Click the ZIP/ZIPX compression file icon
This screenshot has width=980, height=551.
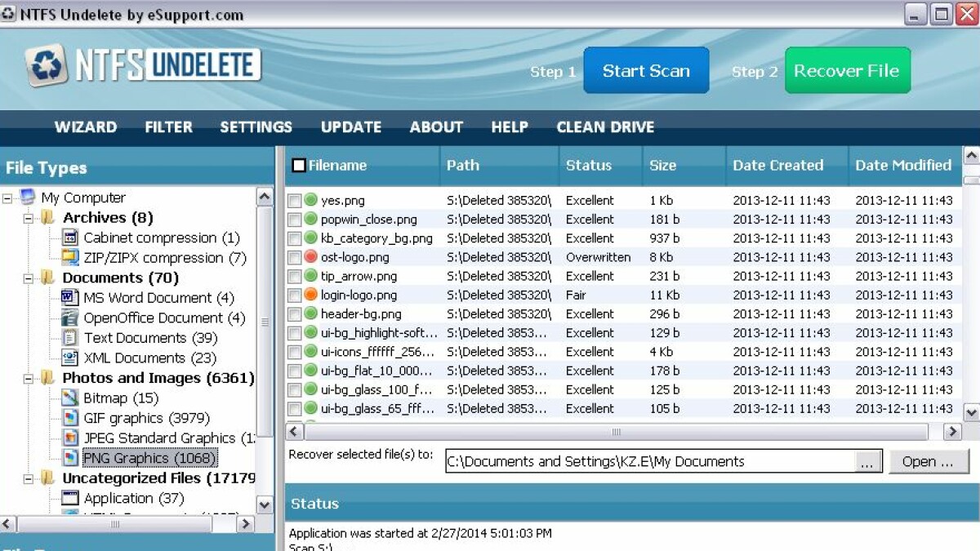point(70,257)
